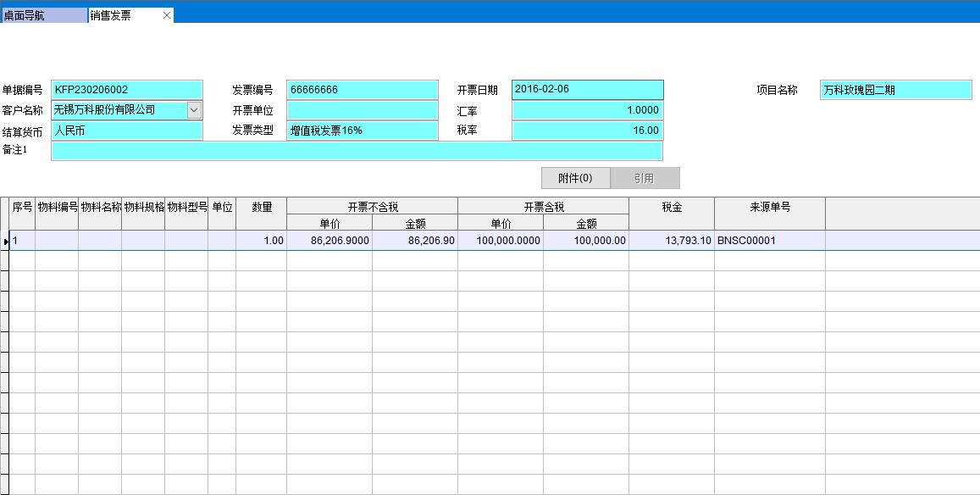Close the 销售发票 tab
Image resolution: width=980 pixels, height=495 pixels.
click(167, 15)
